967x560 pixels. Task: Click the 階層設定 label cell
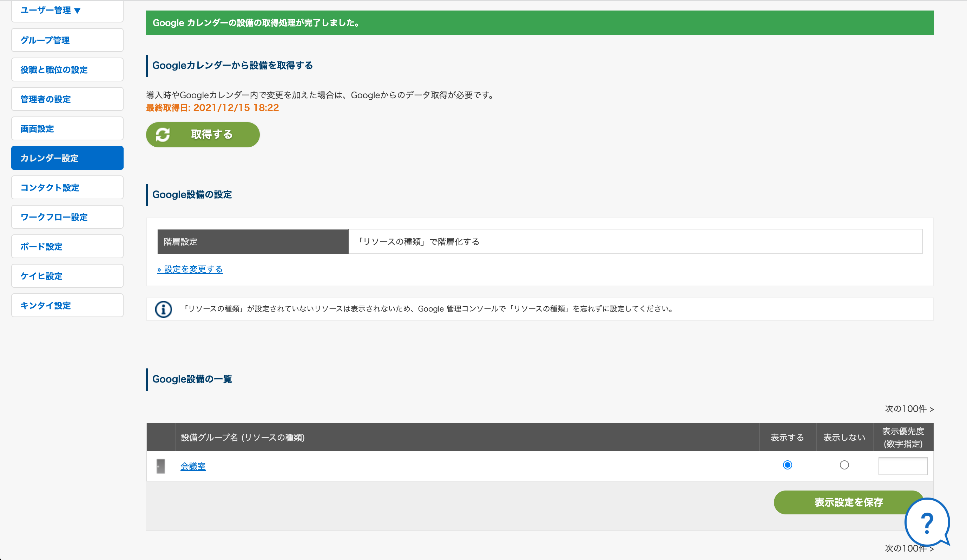pyautogui.click(x=253, y=242)
